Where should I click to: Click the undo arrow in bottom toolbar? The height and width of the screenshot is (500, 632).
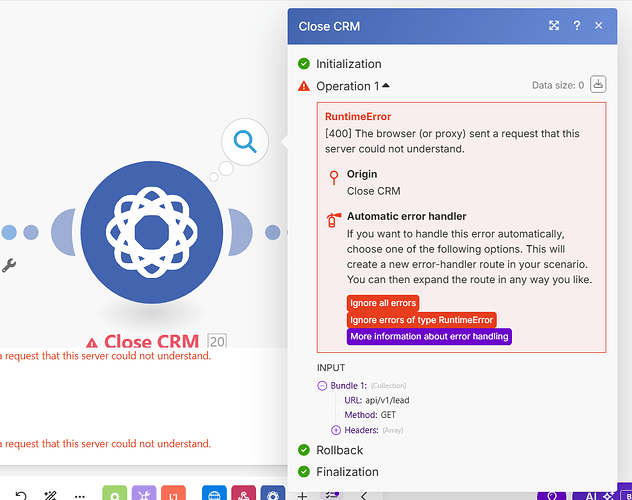pos(21,495)
